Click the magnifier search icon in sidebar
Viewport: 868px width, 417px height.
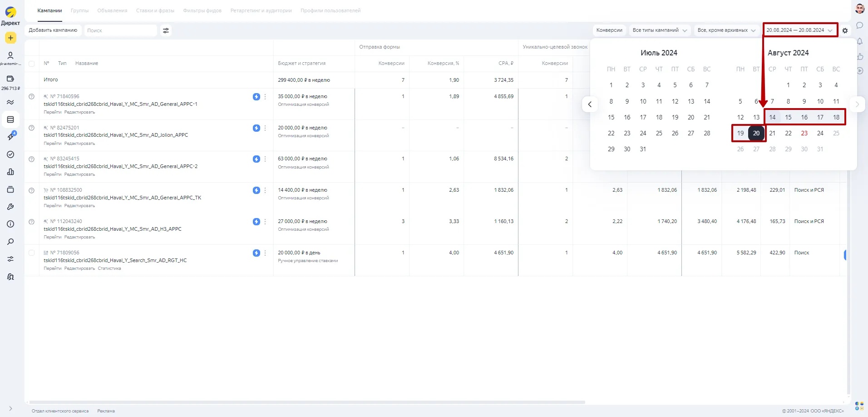tap(10, 242)
